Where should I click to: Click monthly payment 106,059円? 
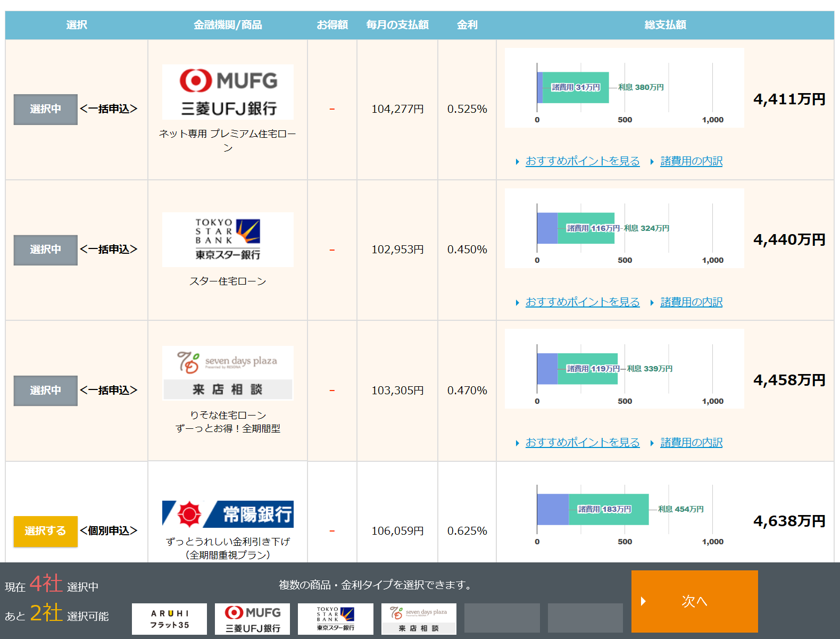coord(397,531)
